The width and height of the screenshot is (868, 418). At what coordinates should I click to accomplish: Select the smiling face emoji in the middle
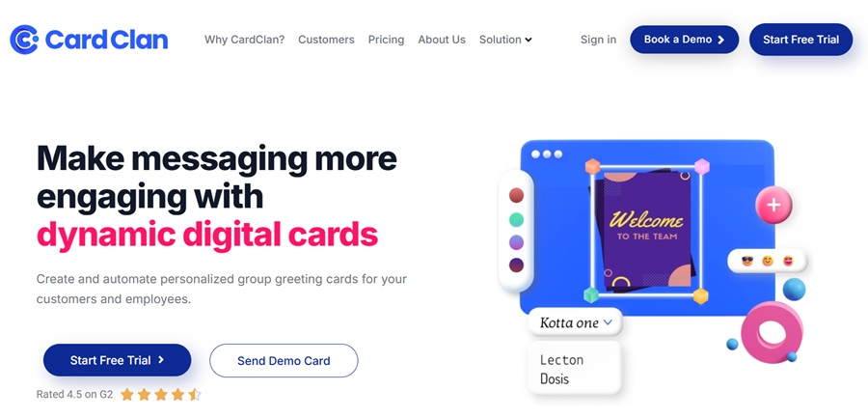[768, 261]
